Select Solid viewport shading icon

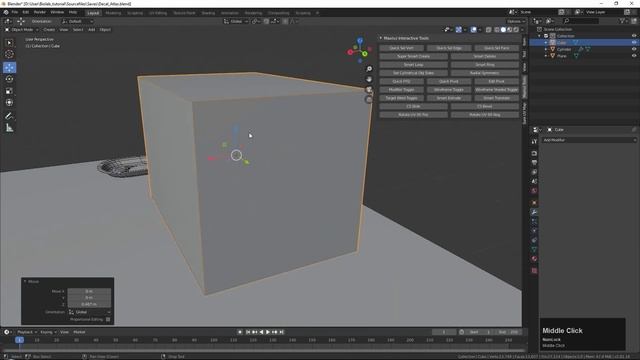point(503,30)
